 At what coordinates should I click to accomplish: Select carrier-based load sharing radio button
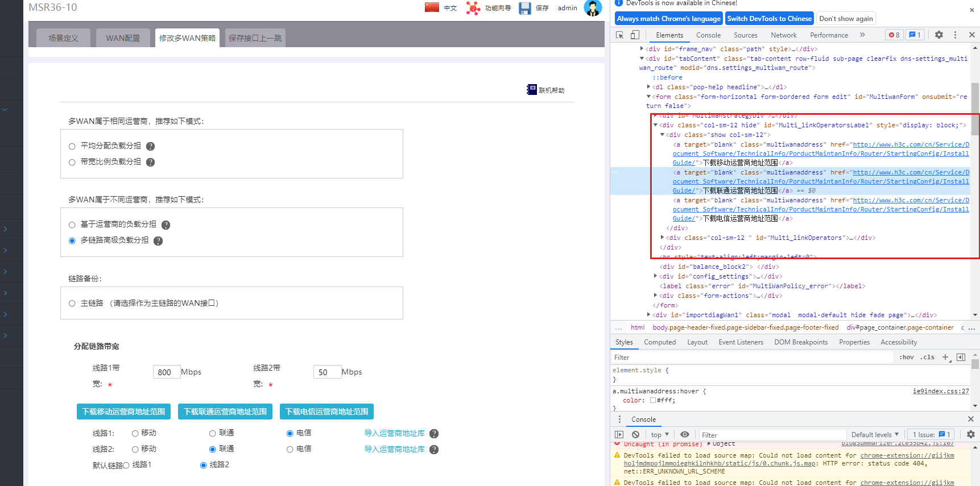click(x=72, y=225)
